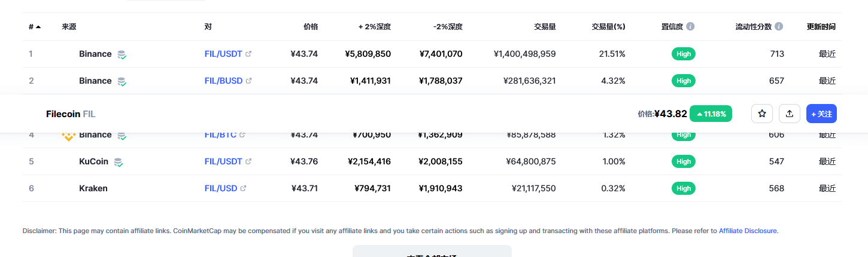Screen dimensions: 868x257
Task: Click reserve-verified icon next to KuCoin
Action: click(119, 162)
